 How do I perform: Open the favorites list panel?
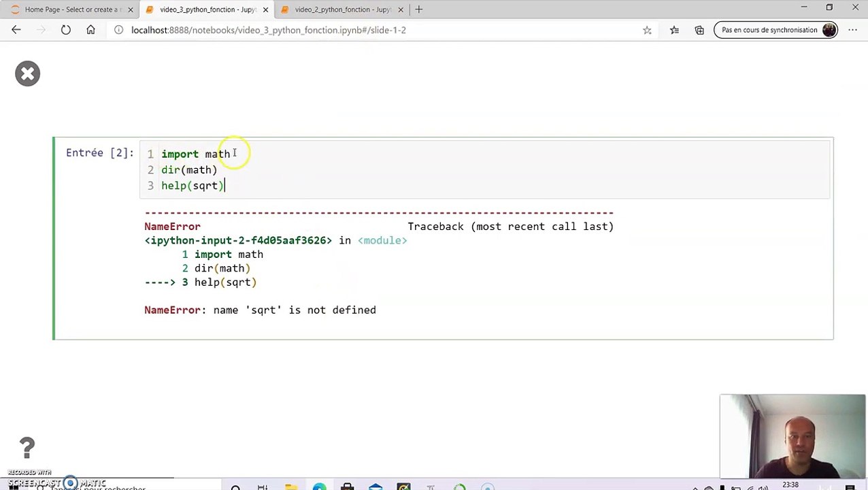point(674,30)
